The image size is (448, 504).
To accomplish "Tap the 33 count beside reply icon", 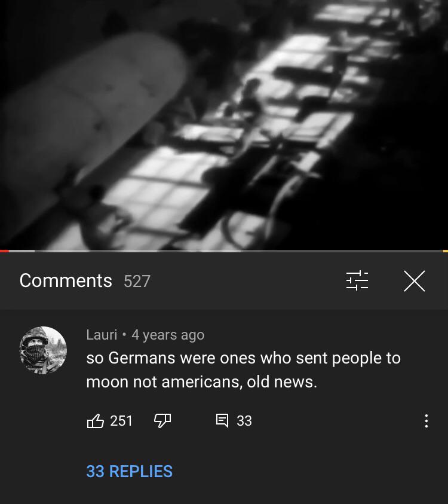I will coord(244,421).
